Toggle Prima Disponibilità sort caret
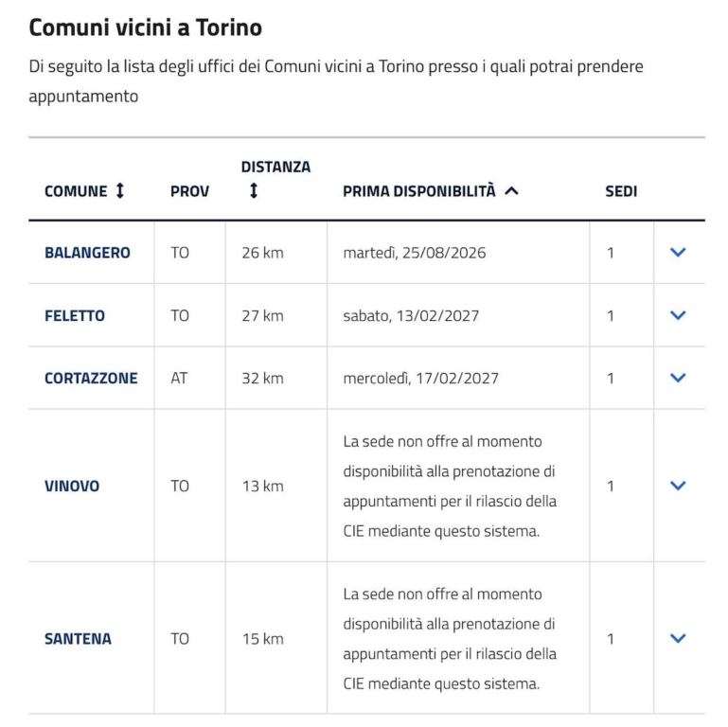 click(512, 191)
